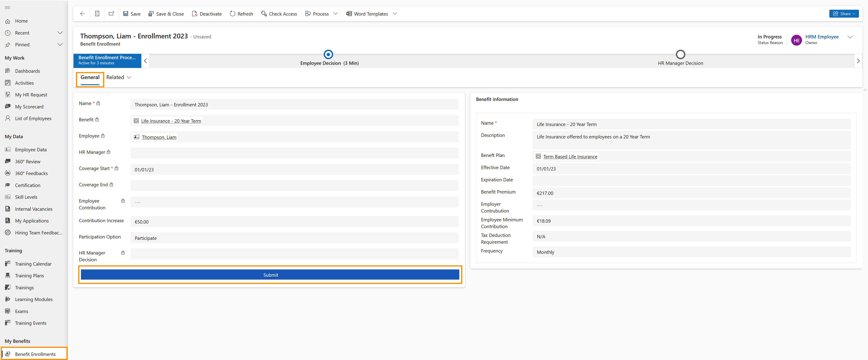Open the HRM Employee owner link
868x360 pixels.
[x=822, y=37]
